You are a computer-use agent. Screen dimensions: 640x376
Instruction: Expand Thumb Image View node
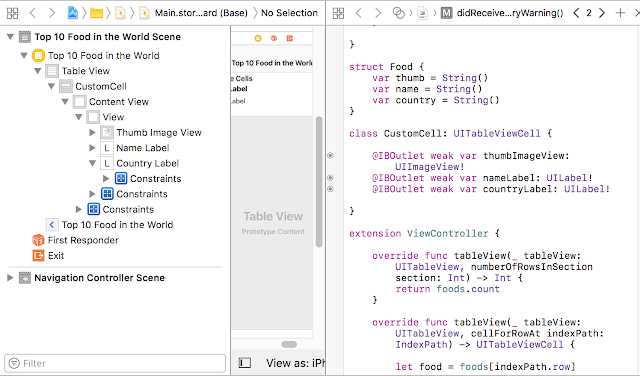(x=92, y=133)
